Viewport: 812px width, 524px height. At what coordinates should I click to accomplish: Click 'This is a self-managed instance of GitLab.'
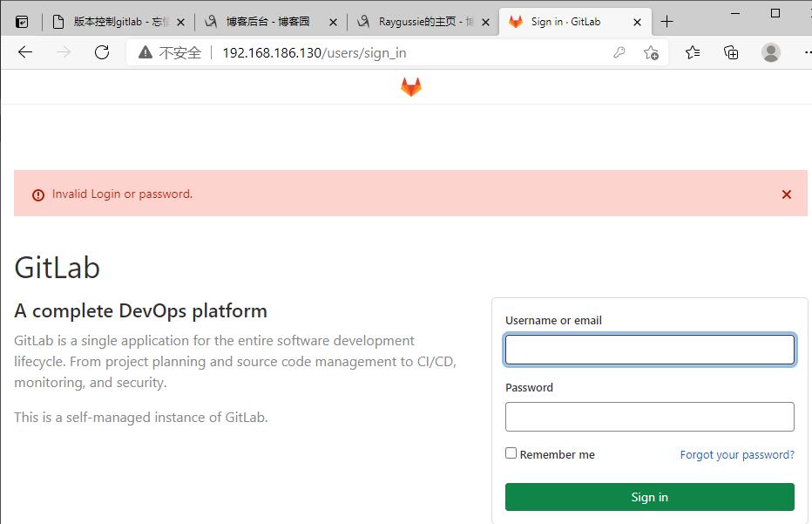pyautogui.click(x=141, y=418)
